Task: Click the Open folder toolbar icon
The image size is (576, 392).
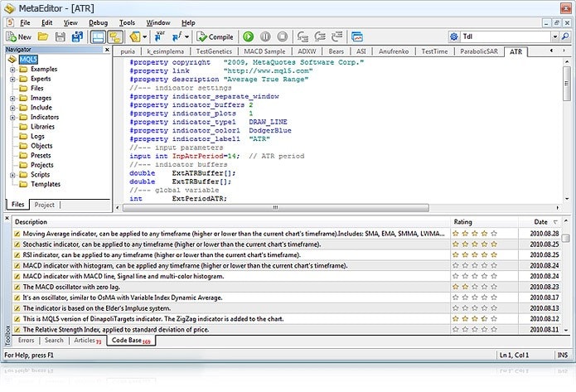Action: (x=43, y=36)
